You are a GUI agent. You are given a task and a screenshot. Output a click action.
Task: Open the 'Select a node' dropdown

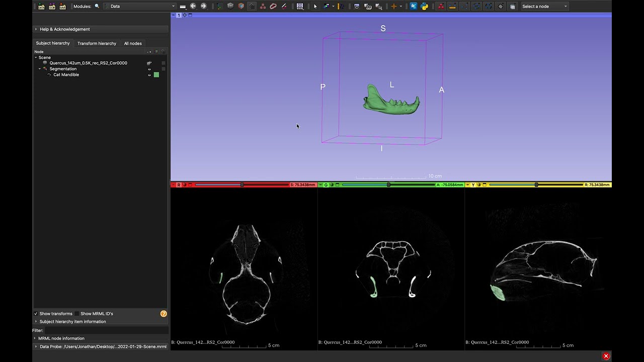[x=544, y=6]
